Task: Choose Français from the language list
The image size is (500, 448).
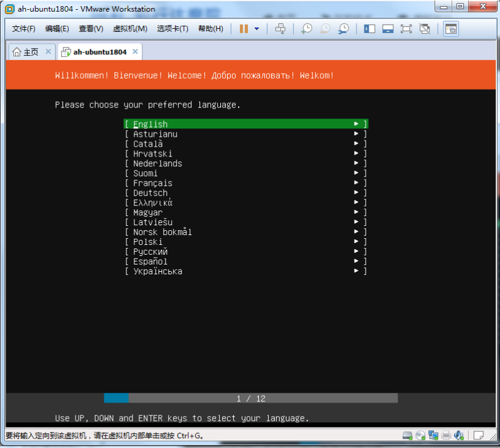Action: point(153,183)
